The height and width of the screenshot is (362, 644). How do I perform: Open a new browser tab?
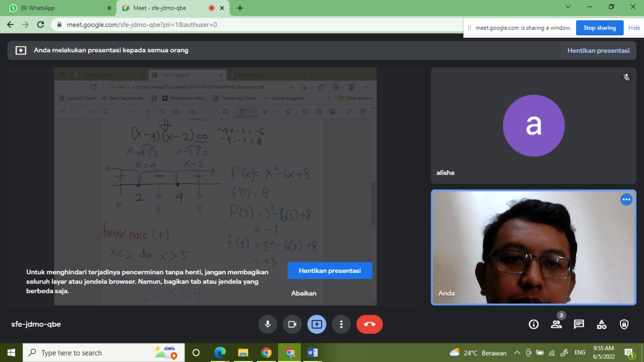[240, 8]
